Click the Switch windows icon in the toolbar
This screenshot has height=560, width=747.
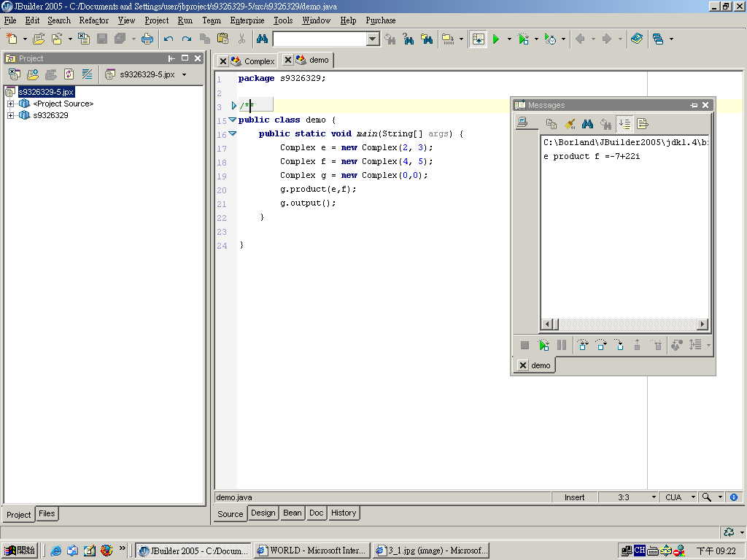click(x=658, y=39)
